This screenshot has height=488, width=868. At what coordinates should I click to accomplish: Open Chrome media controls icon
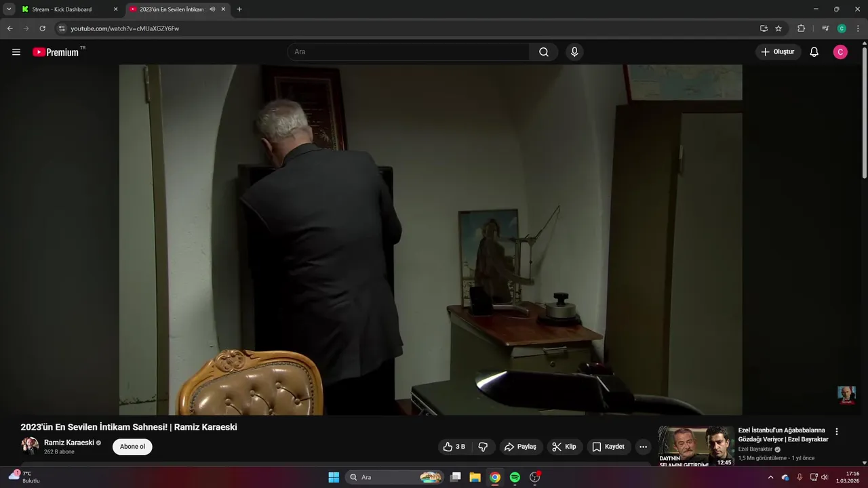825,28
